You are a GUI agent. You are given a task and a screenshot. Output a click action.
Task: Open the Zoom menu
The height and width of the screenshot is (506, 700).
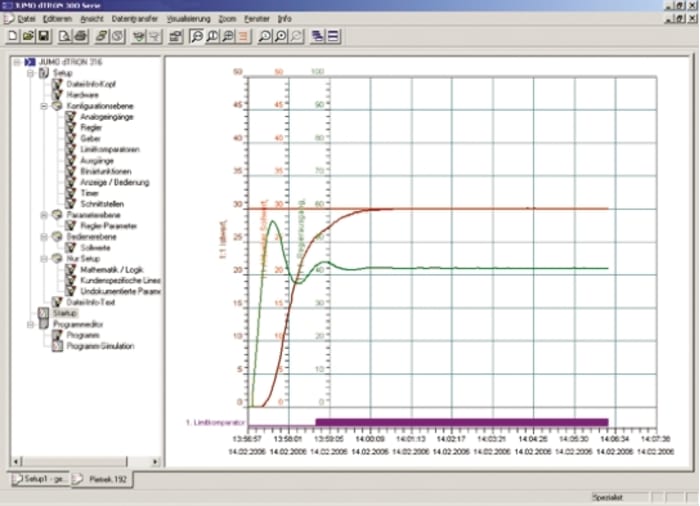227,19
